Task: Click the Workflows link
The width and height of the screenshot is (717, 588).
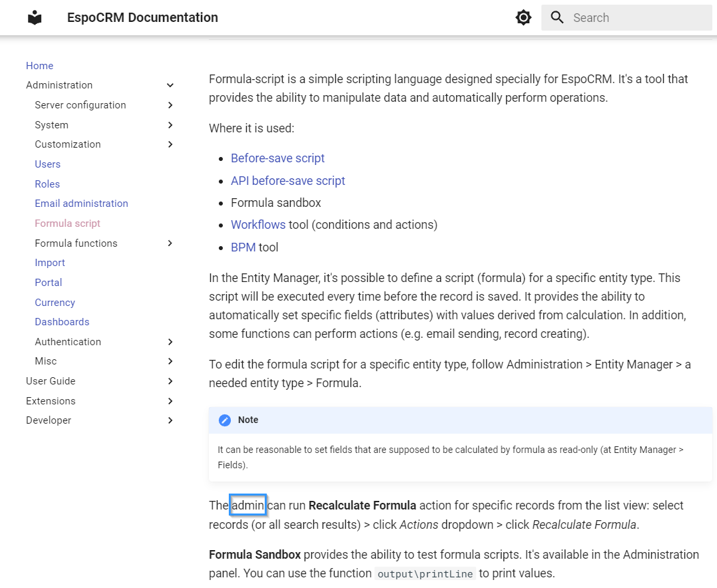Action: tap(258, 225)
